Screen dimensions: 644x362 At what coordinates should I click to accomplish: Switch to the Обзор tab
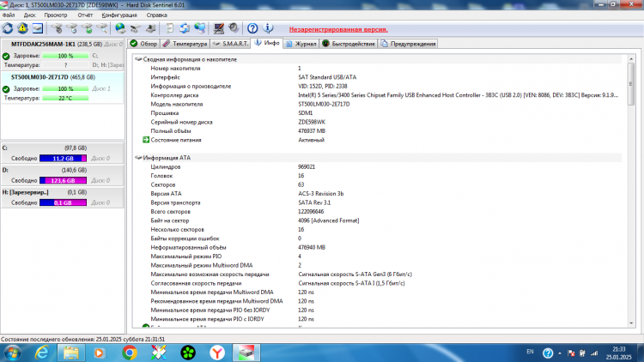point(143,44)
